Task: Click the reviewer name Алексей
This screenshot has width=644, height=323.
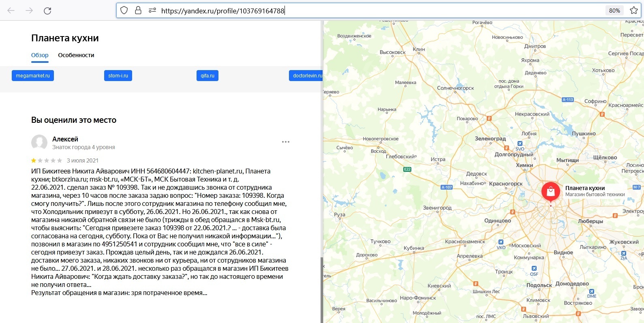Action: click(x=65, y=139)
